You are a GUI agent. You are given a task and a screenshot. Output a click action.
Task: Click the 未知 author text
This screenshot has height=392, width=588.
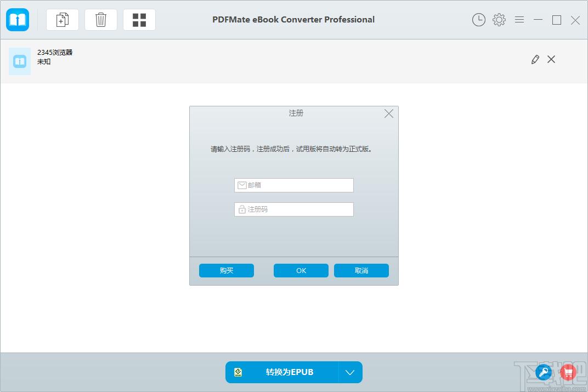click(44, 61)
